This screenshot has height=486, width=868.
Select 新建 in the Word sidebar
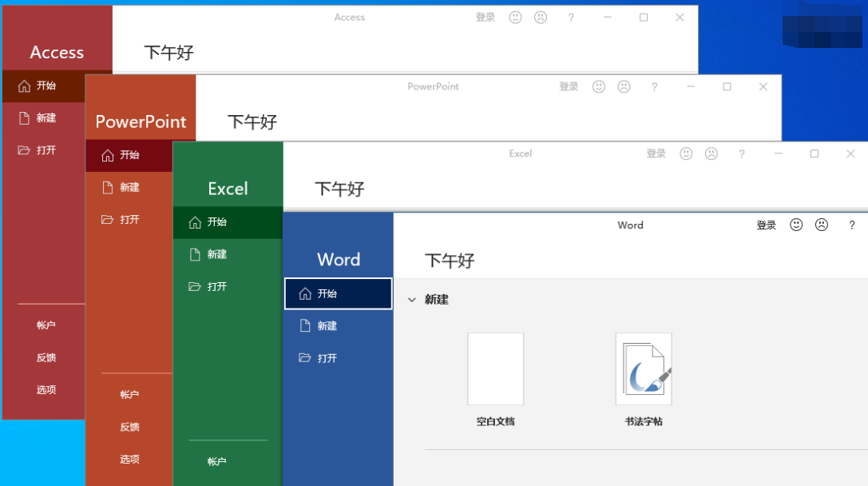327,326
